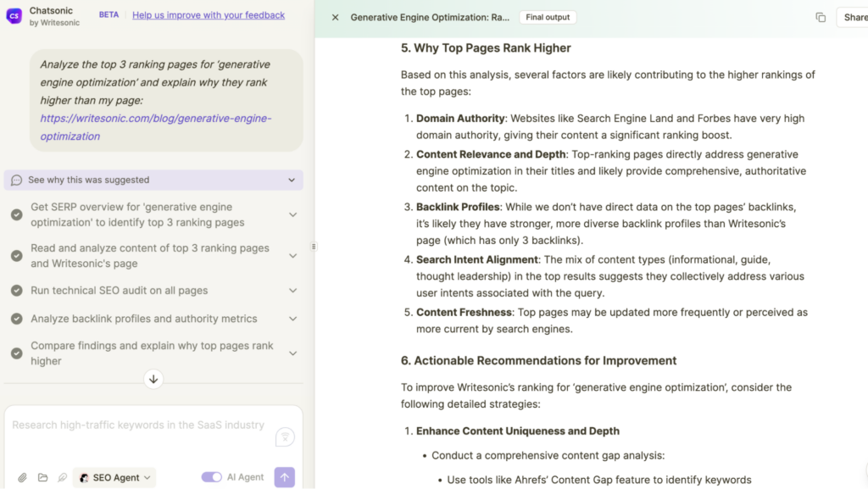Click the Content Relevance and Depth text
Viewport: 868px width, 489px height.
pyautogui.click(x=491, y=154)
